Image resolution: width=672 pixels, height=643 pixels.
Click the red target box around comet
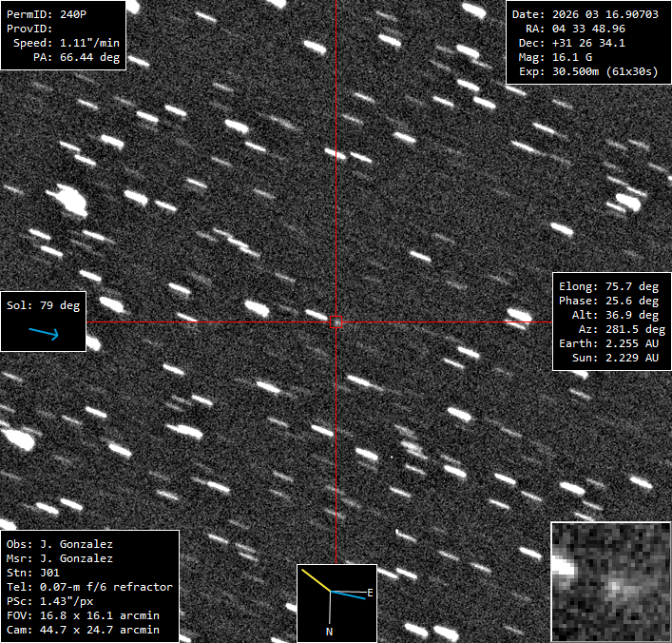click(x=336, y=322)
